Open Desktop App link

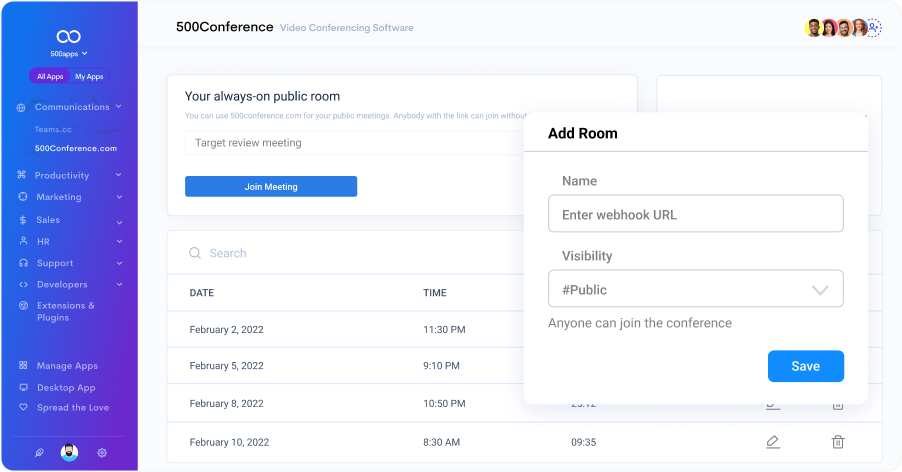[66, 387]
